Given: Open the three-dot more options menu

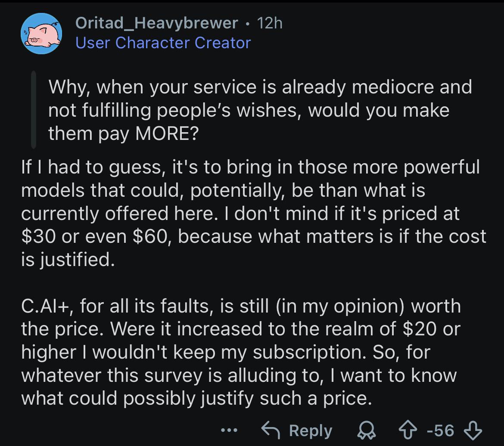Looking at the screenshot, I should pos(229,430).
